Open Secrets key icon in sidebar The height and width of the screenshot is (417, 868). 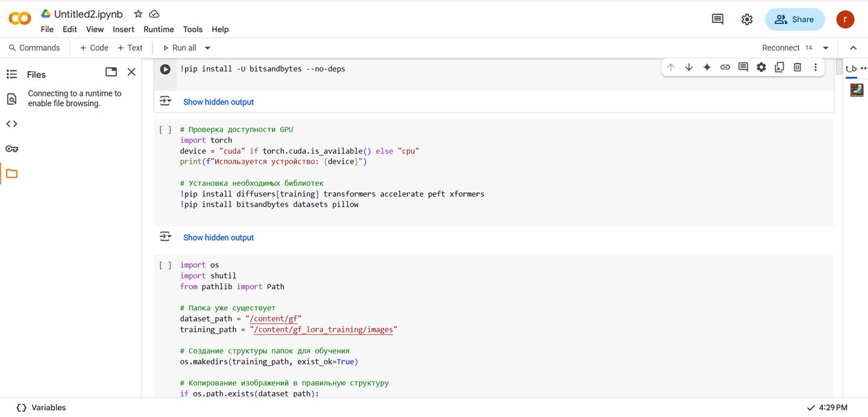click(11, 149)
